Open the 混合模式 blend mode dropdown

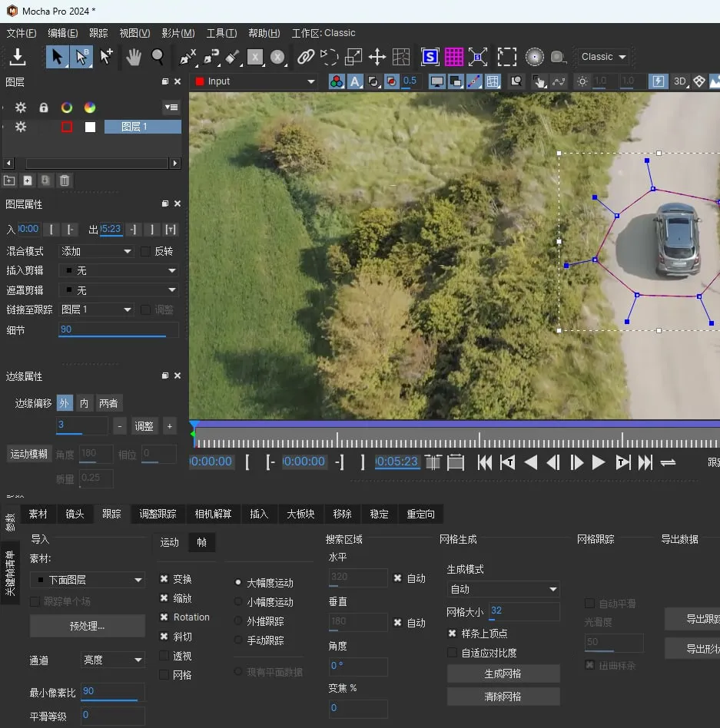[x=97, y=251]
